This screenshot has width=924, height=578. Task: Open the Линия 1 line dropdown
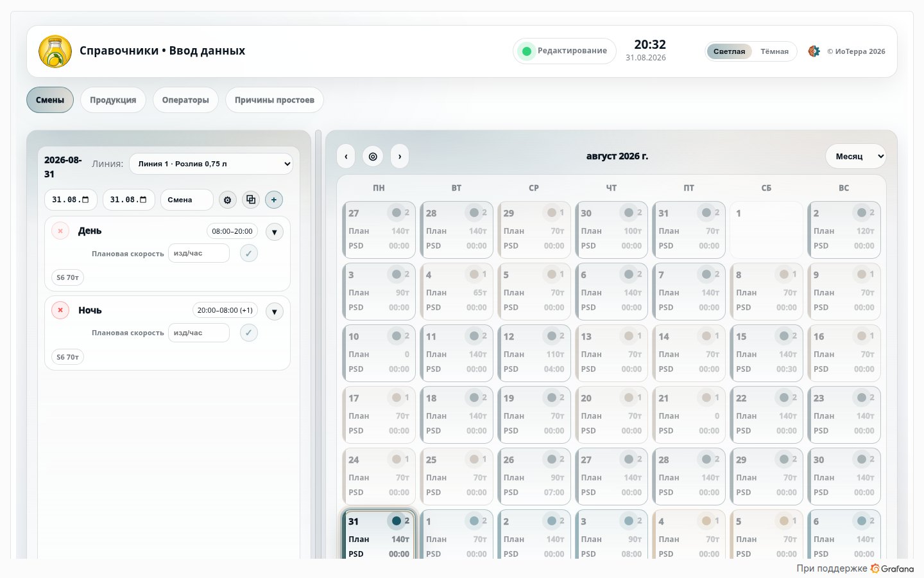click(211, 164)
